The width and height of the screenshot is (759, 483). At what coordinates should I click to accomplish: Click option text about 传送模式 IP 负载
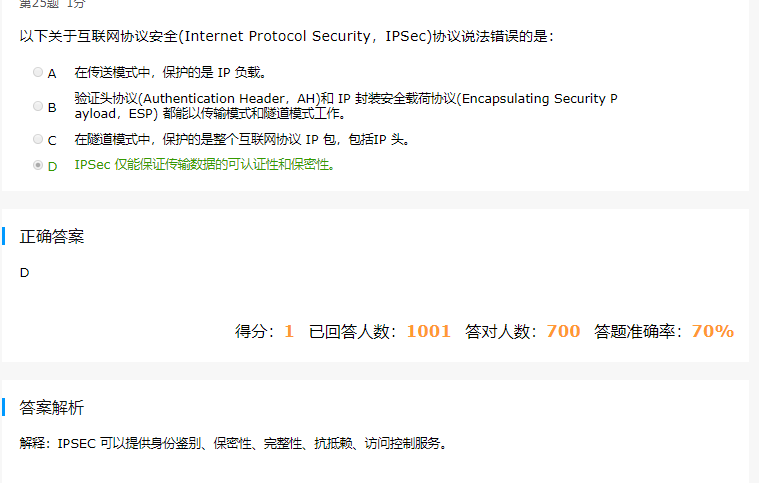pyautogui.click(x=170, y=73)
